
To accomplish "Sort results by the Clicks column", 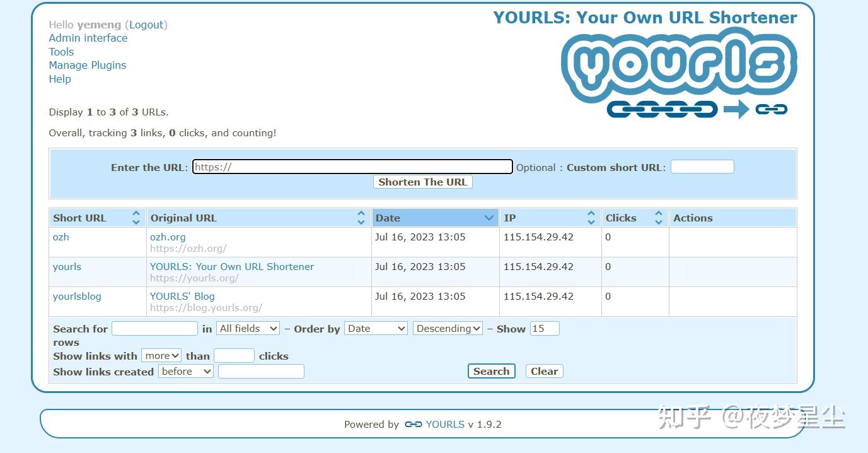I will point(658,218).
